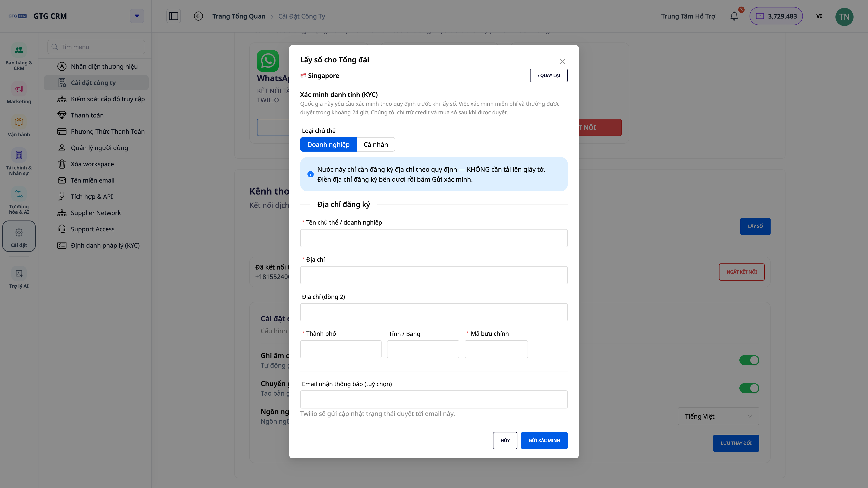This screenshot has width=868, height=488.
Task: Open the Marketing megaphone icon
Action: coord(19,89)
